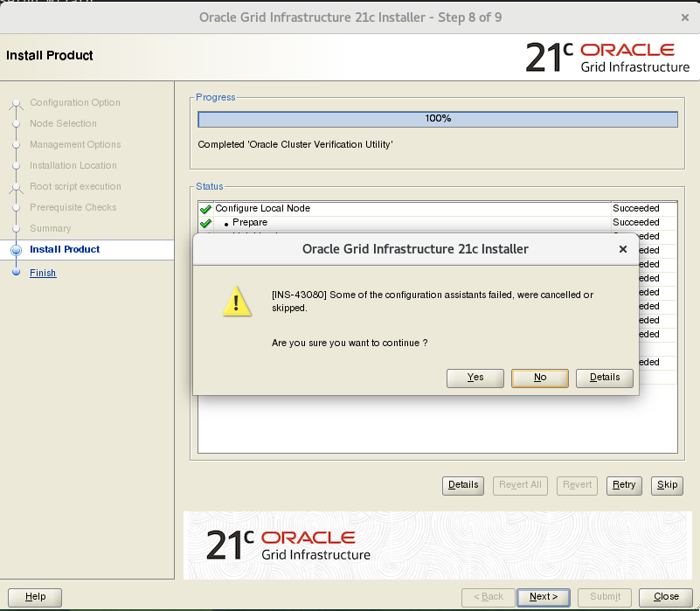Proceed with the Next button
The height and width of the screenshot is (611, 700).
point(544,597)
